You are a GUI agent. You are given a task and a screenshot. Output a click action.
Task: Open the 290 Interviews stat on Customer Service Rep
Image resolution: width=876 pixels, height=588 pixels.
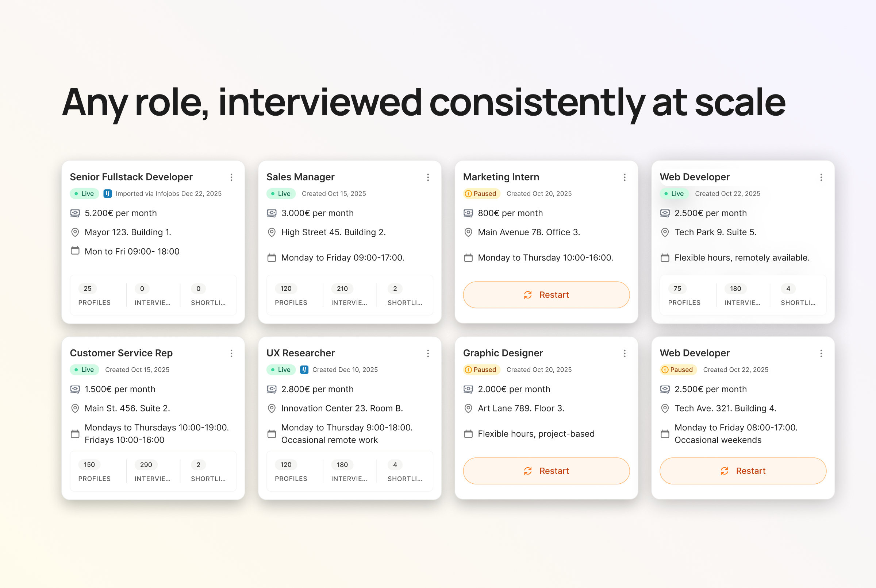click(x=152, y=471)
